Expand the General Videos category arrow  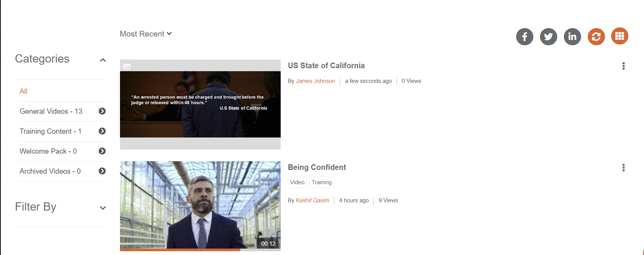102,111
